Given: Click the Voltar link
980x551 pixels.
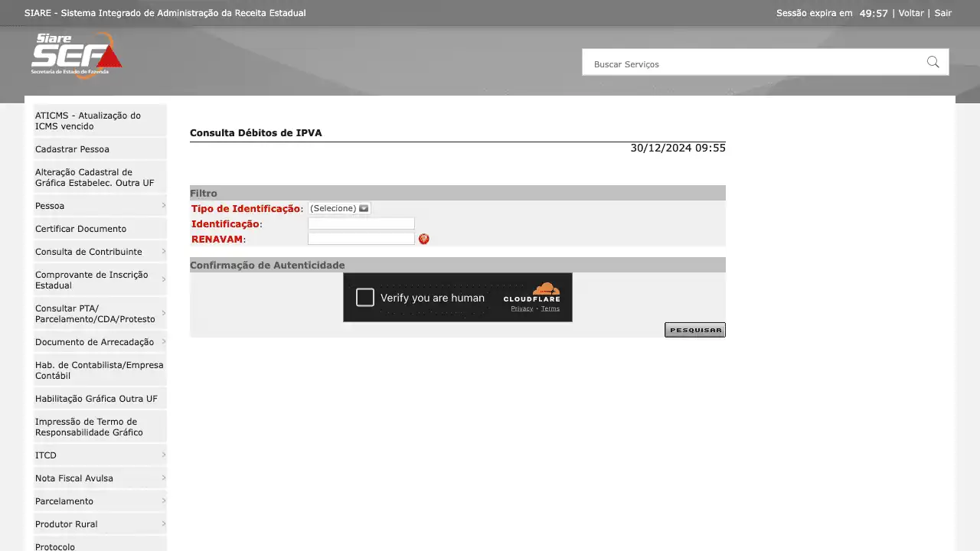Looking at the screenshot, I should tap(911, 13).
